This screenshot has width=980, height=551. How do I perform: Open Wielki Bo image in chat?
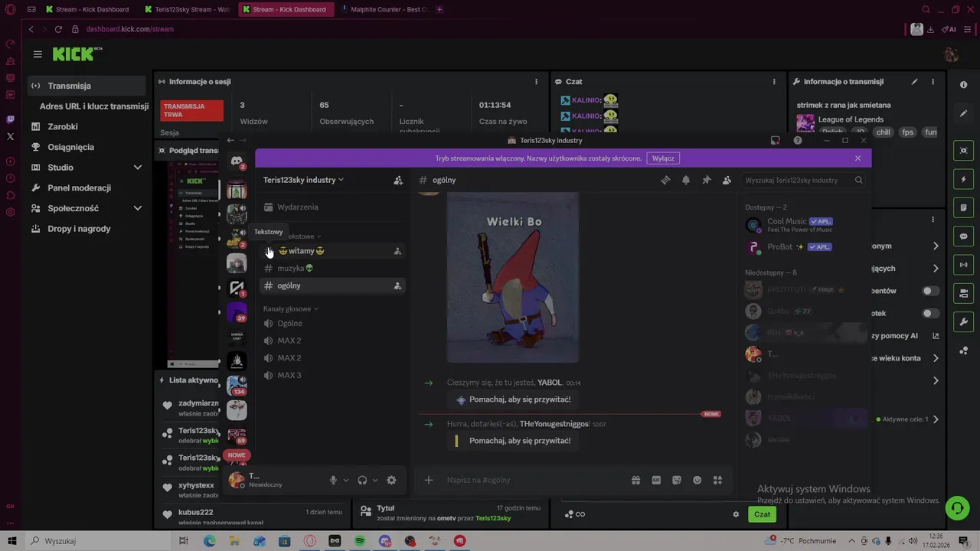click(x=512, y=277)
